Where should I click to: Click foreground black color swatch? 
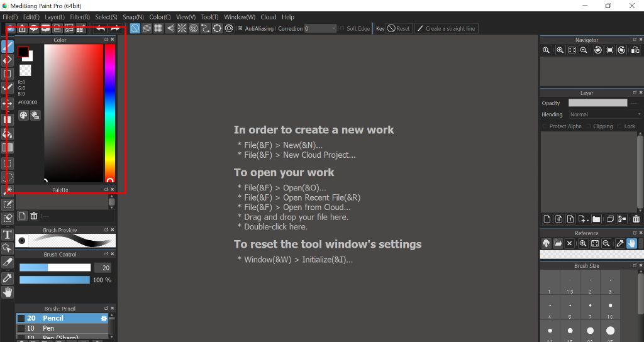(23, 52)
